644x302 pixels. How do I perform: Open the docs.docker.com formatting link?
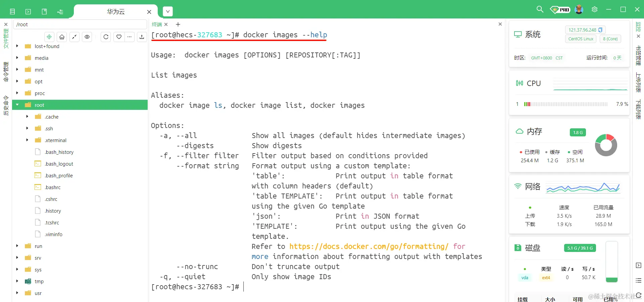coord(369,247)
